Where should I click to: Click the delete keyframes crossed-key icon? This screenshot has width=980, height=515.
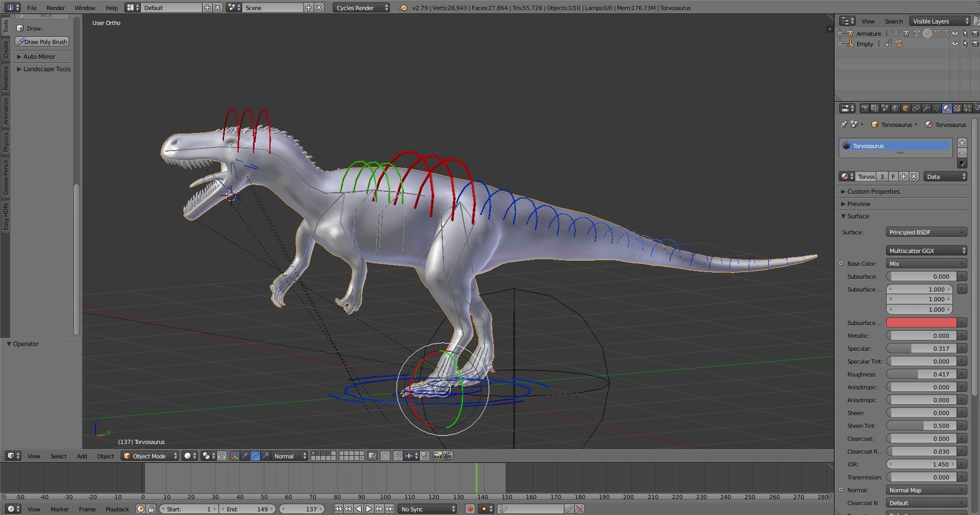[x=579, y=509]
